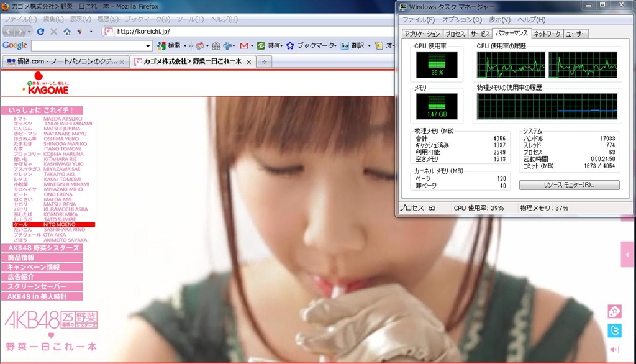Click the AKB48 野菜一日これ一本 logo
The width and height of the screenshot is (636, 364).
[x=51, y=330]
